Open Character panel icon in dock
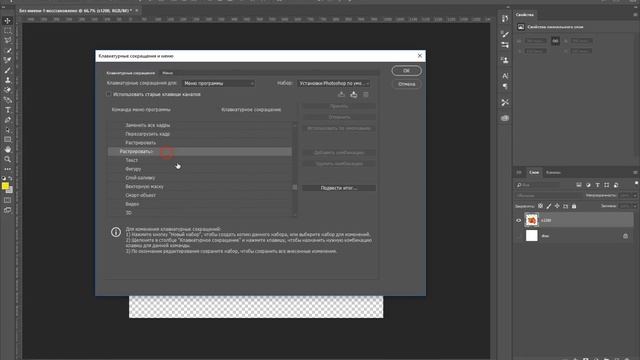The height and width of the screenshot is (360, 640). (x=505, y=76)
